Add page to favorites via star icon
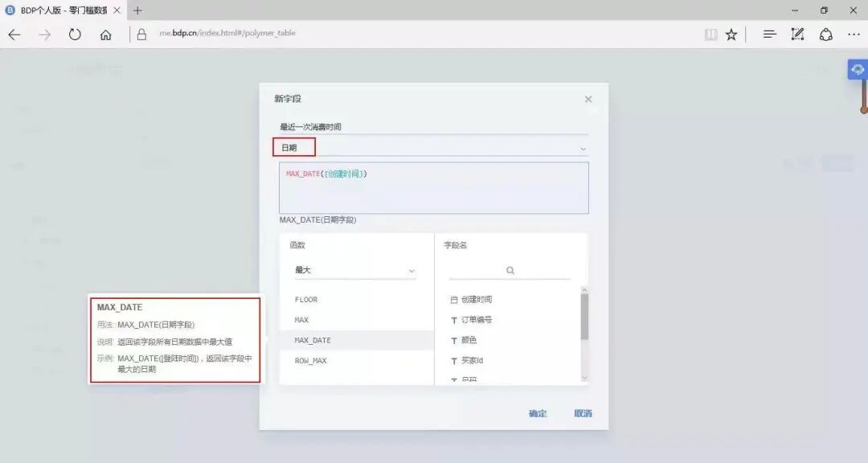Viewport: 868px width, 463px height. 731,34
